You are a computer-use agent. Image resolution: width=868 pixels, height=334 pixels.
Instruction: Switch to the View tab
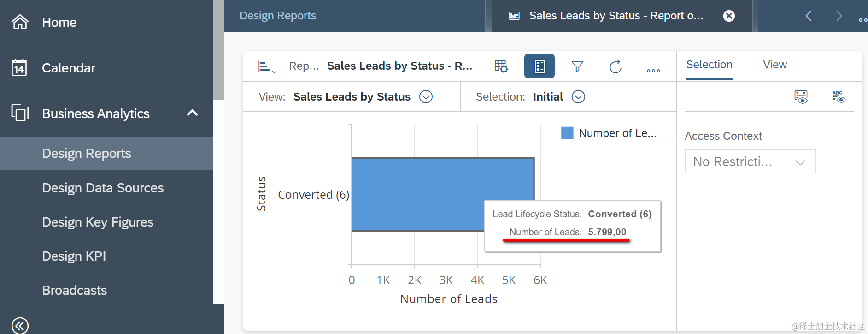pos(774,65)
